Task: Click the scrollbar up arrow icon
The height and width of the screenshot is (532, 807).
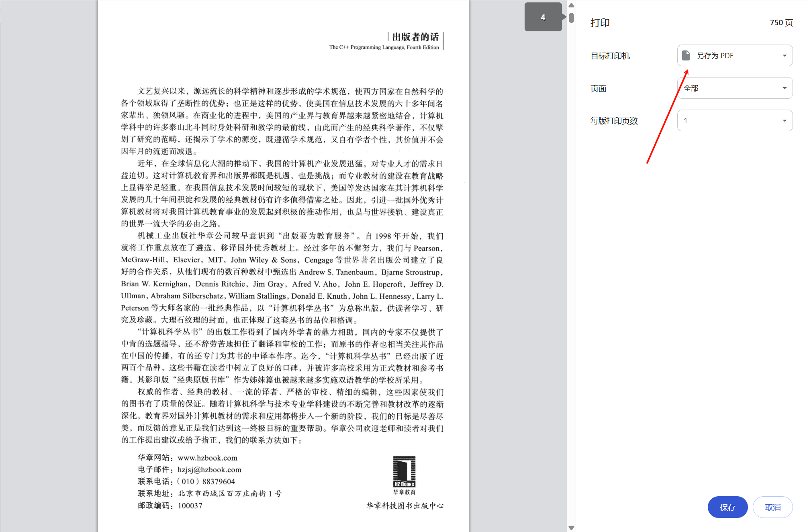Action: [x=571, y=5]
